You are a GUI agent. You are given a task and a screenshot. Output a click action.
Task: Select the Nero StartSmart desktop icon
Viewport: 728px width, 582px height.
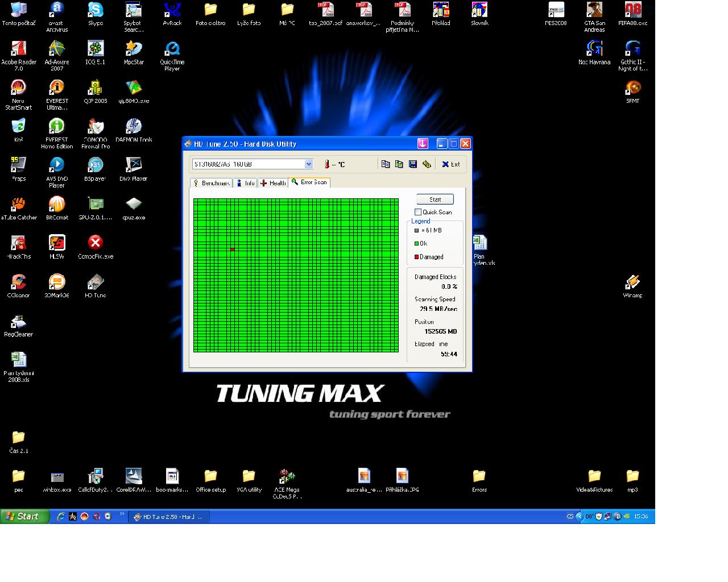(19, 94)
